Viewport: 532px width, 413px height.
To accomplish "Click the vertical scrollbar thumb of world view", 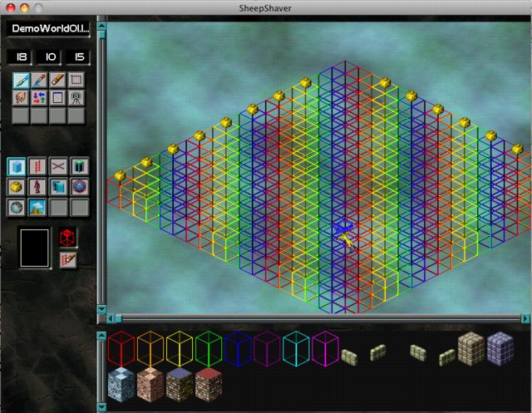I will click(x=101, y=35).
